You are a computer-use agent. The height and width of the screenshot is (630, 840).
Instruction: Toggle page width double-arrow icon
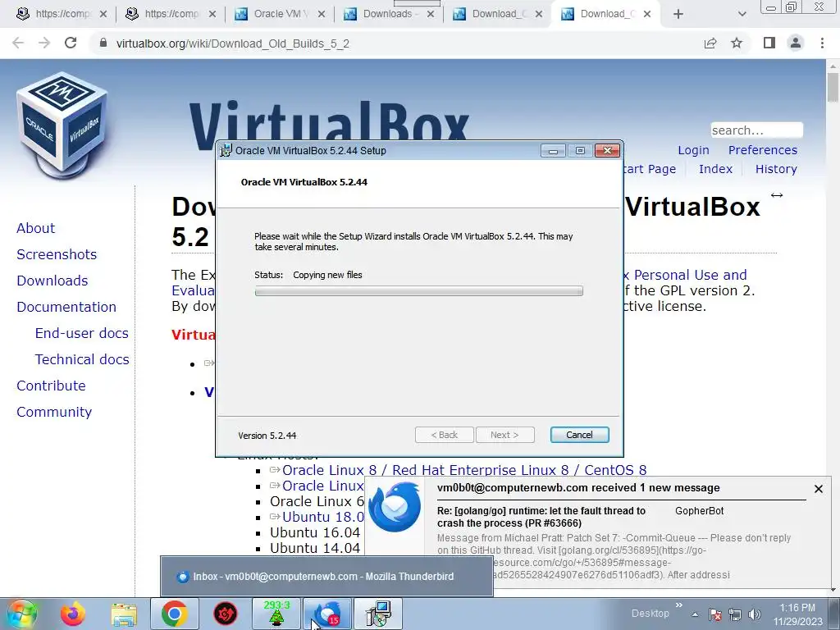(x=777, y=195)
